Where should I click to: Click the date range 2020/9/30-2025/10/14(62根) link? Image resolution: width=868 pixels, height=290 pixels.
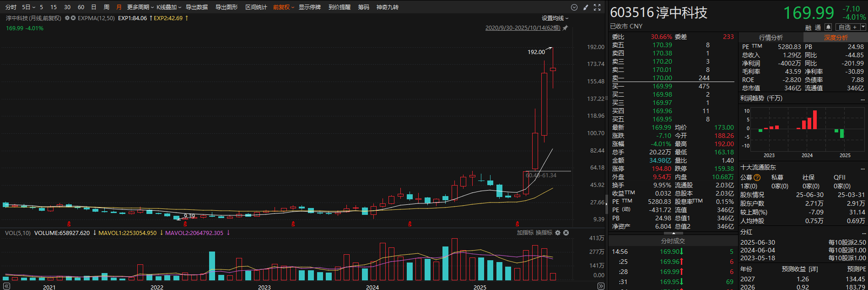523,28
